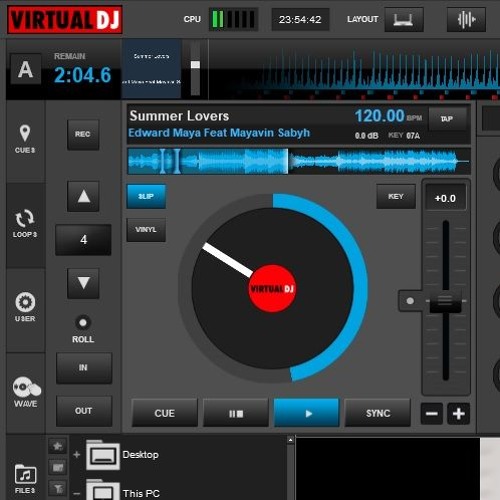Click the virtual folder icon below the star

coord(57,467)
